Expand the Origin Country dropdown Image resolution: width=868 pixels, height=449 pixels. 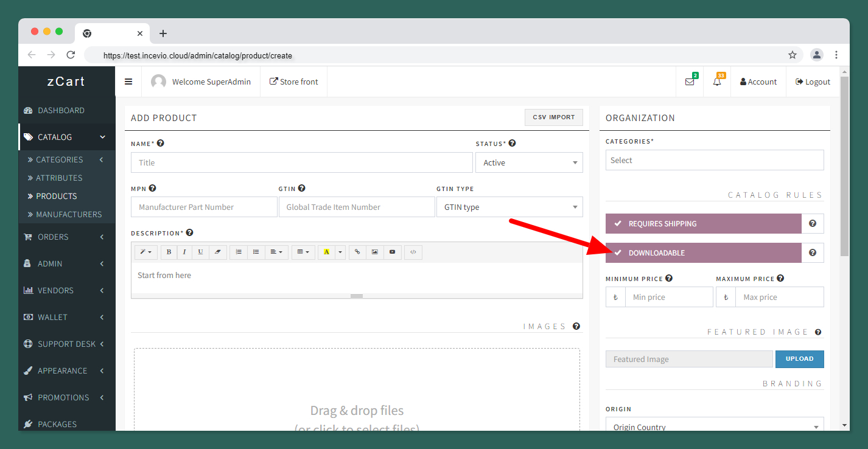[714, 425]
